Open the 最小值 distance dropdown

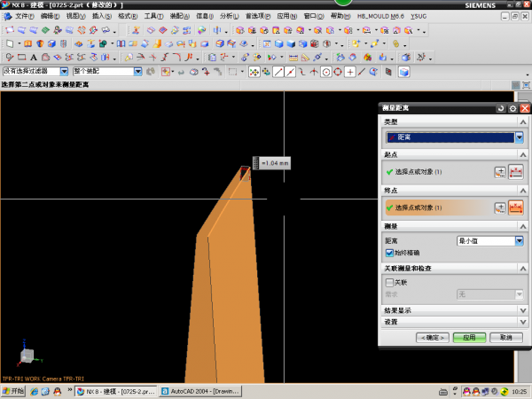[519, 241]
